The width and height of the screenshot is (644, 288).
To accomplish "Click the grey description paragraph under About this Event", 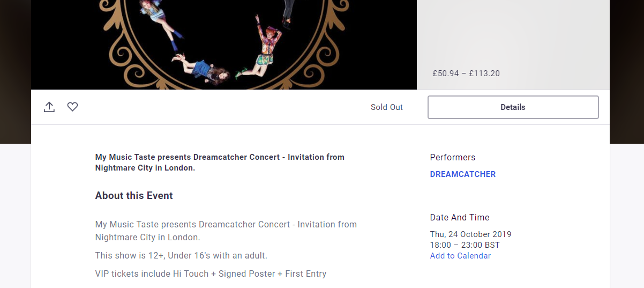I will (226, 231).
